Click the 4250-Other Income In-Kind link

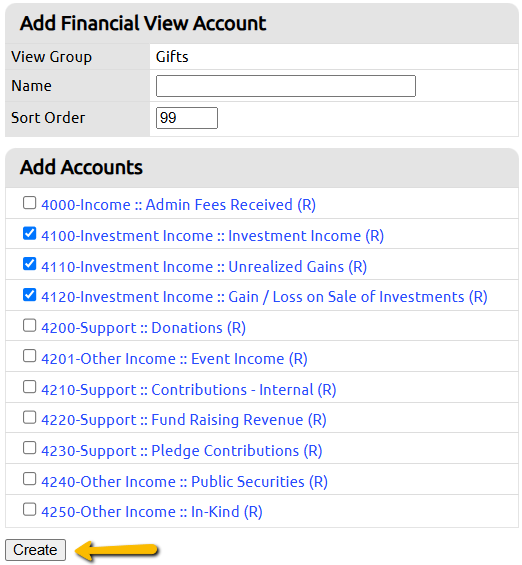[152, 512]
